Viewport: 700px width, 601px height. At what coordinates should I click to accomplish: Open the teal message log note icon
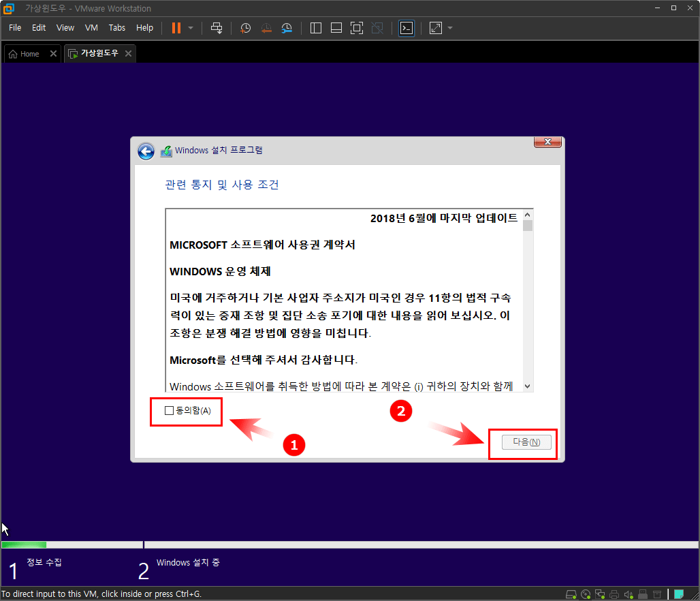679,594
